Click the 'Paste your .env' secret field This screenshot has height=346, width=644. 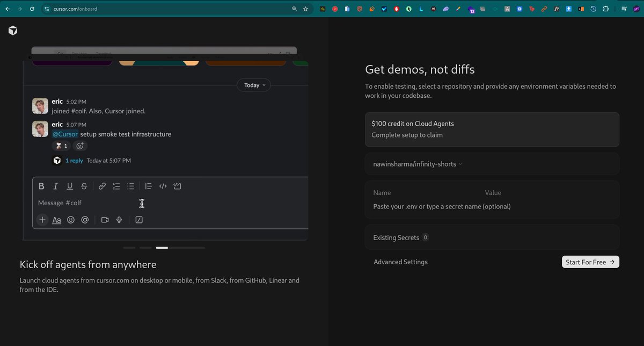(x=442, y=206)
